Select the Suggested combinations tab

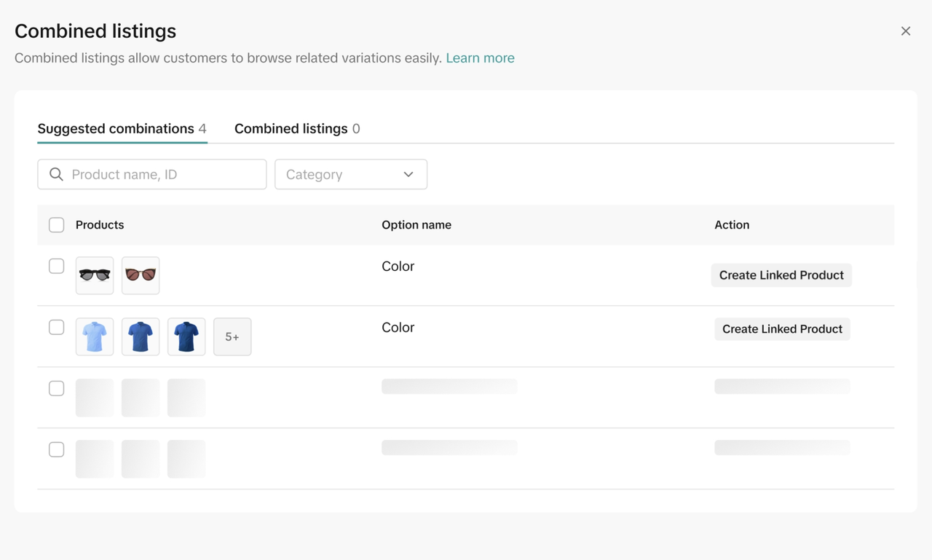[122, 129]
